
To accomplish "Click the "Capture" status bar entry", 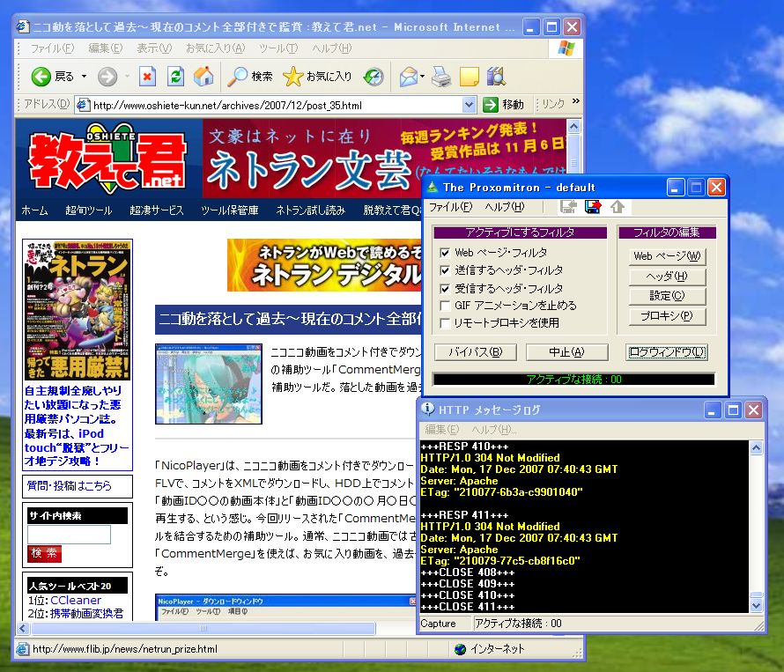I will click(438, 624).
